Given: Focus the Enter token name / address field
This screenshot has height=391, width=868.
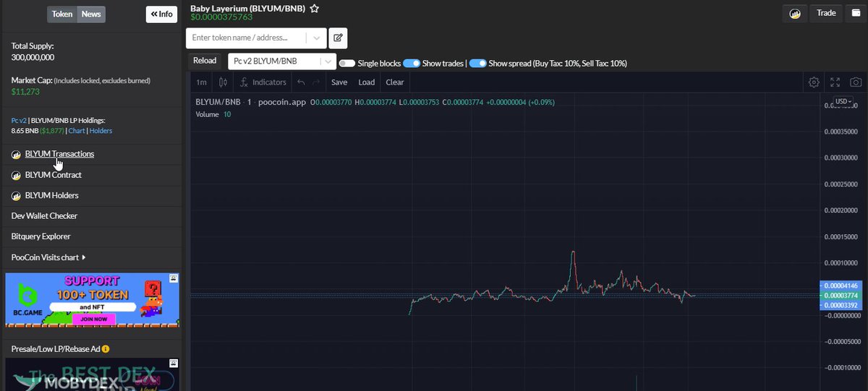Looking at the screenshot, I should click(x=246, y=38).
